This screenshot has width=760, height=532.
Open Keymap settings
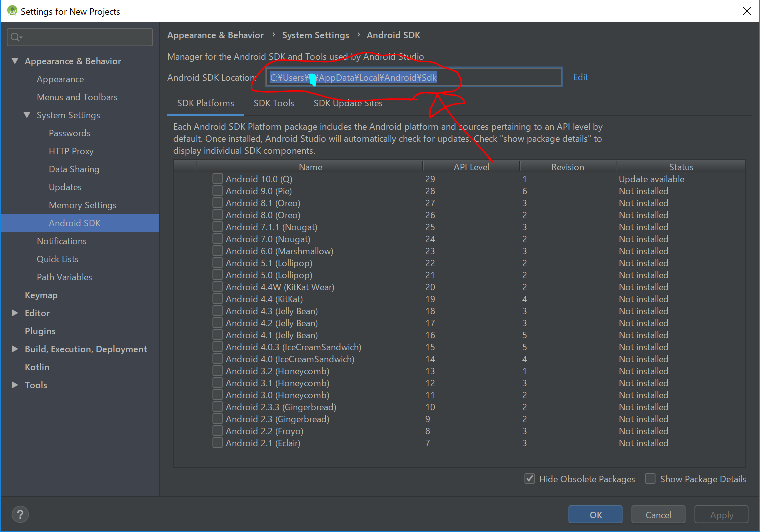(41, 295)
